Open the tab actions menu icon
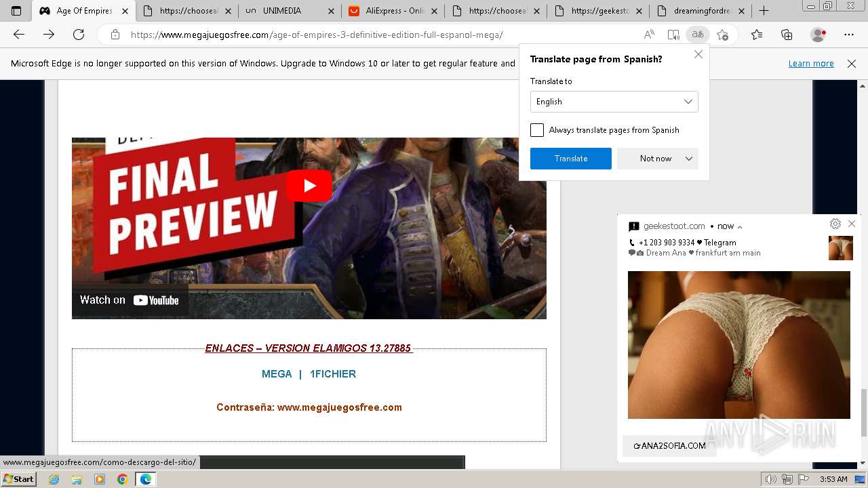Screen dimensions: 868x488 coord(16,11)
